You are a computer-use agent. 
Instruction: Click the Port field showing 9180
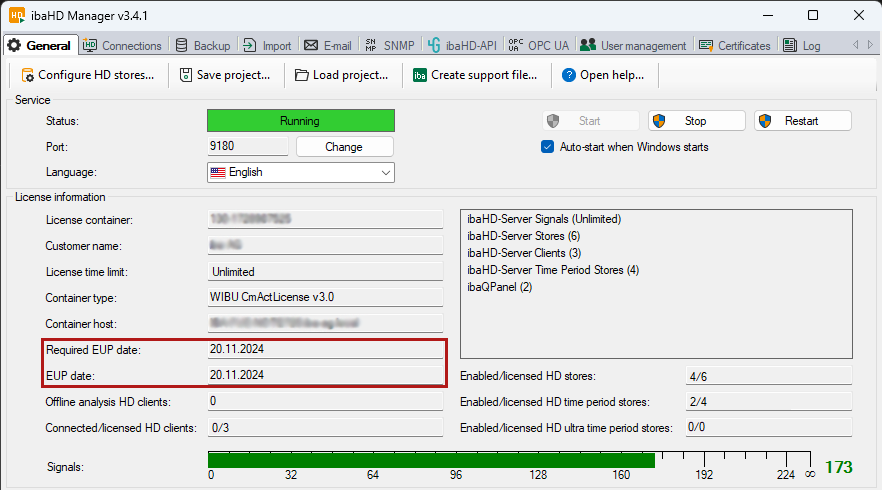coord(248,146)
